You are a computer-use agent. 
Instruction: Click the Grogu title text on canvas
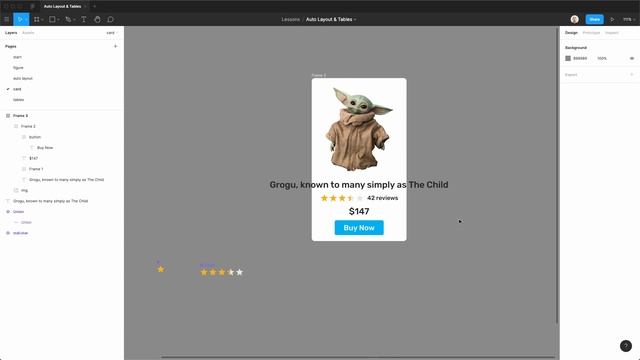(359, 185)
